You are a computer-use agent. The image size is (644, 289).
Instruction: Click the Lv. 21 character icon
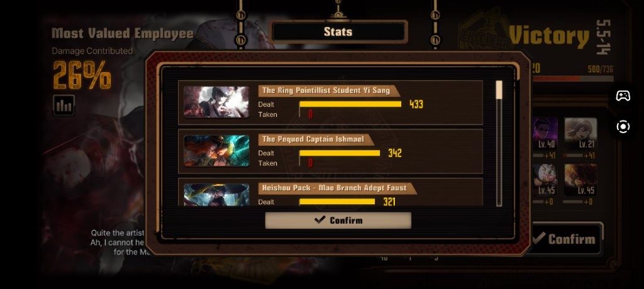click(x=580, y=133)
